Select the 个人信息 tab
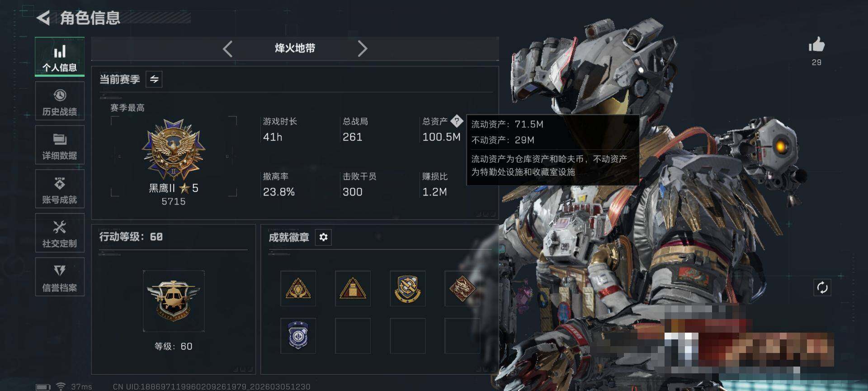Viewport: 868px width, 391px height. (x=60, y=57)
